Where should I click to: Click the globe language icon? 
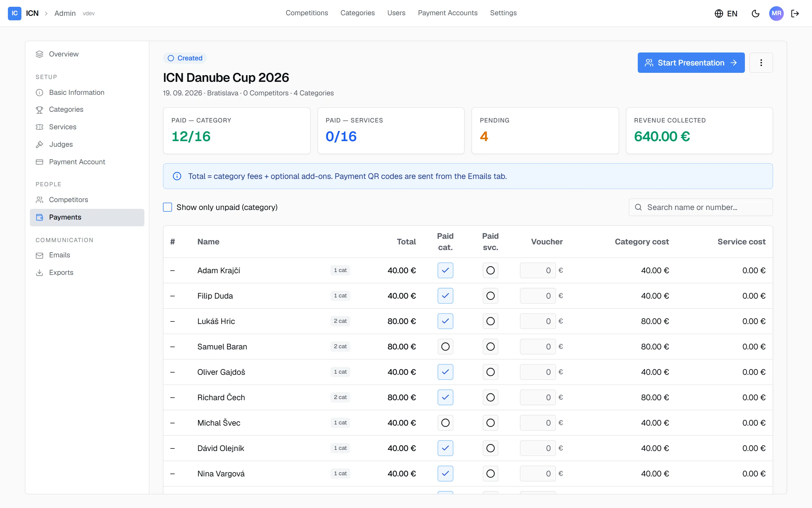(x=719, y=14)
